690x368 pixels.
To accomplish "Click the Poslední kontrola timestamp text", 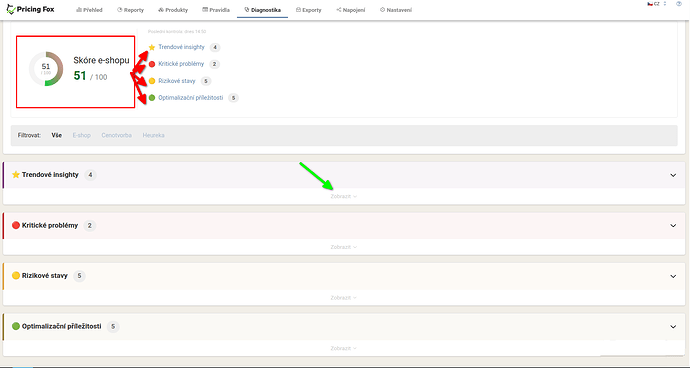I will [177, 32].
